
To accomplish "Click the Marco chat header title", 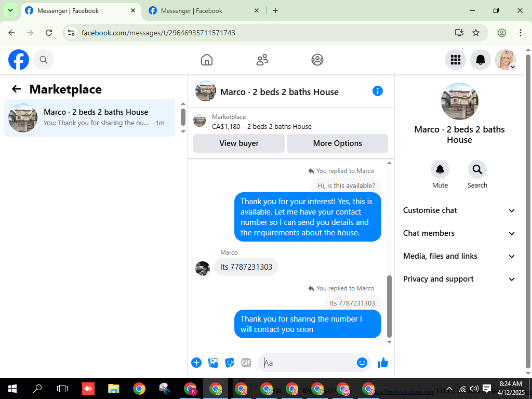I will click(x=279, y=92).
